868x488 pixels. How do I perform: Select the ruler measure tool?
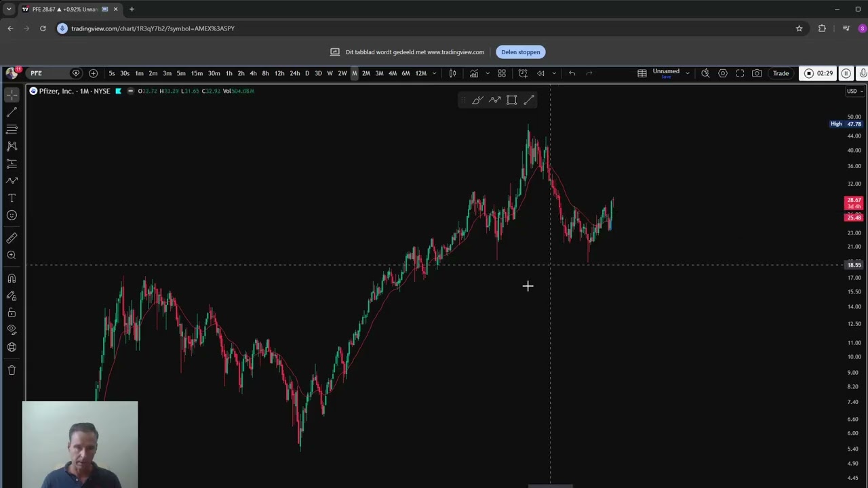pyautogui.click(x=12, y=238)
